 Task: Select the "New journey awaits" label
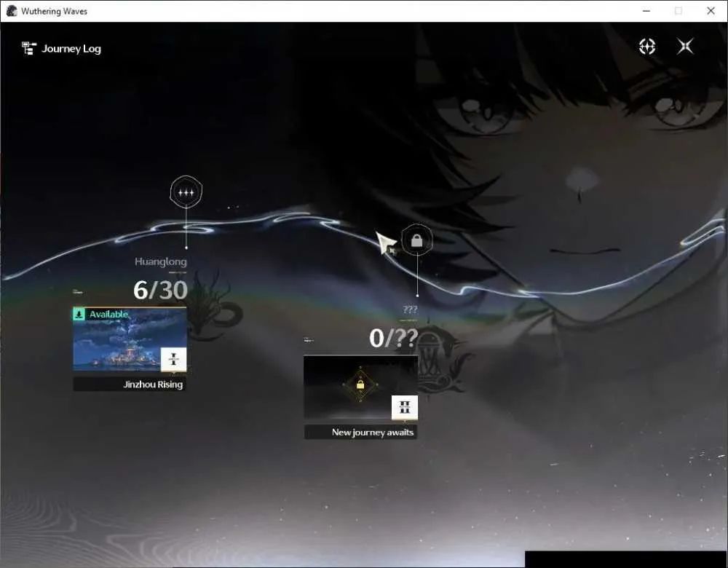pos(372,433)
